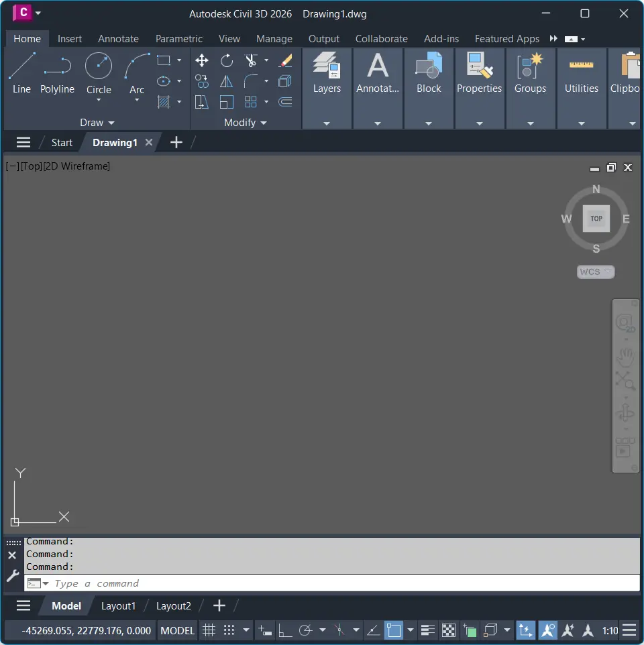644x645 pixels.
Task: Select the Rectangle tool in Draw panel
Action: pyautogui.click(x=164, y=60)
